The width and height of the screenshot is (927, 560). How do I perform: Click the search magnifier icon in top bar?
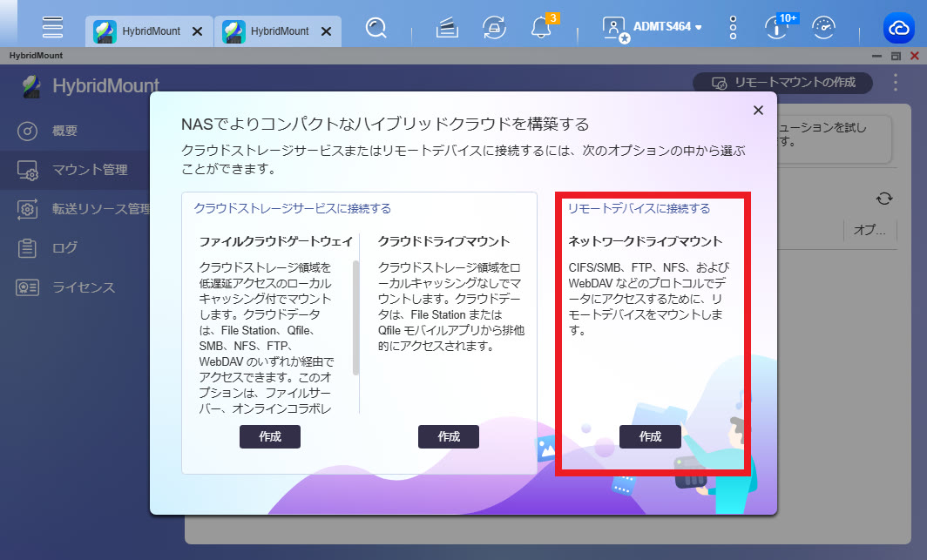point(376,29)
